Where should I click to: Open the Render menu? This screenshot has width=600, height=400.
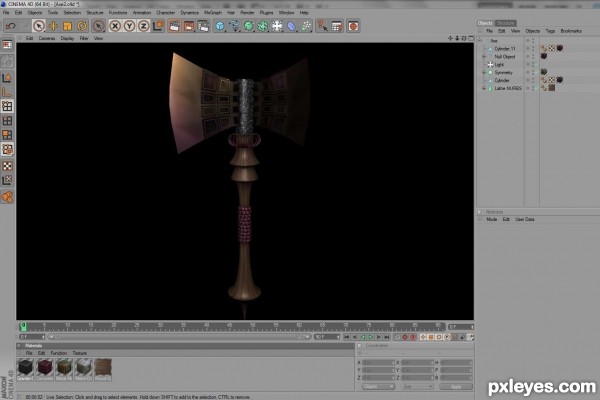(x=247, y=13)
